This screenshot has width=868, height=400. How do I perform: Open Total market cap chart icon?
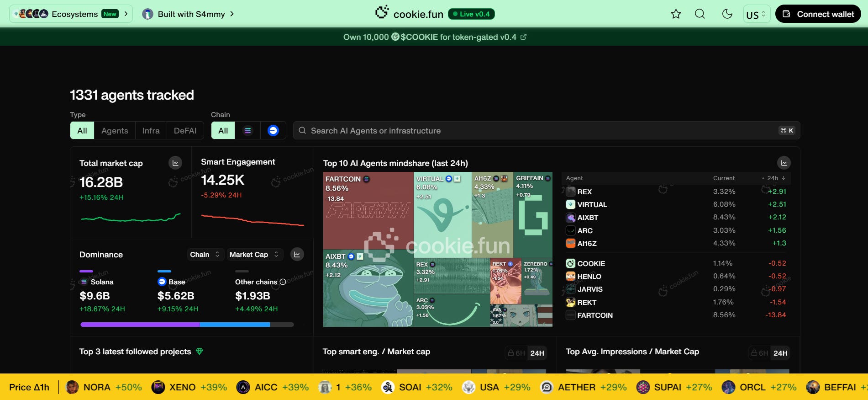(175, 163)
